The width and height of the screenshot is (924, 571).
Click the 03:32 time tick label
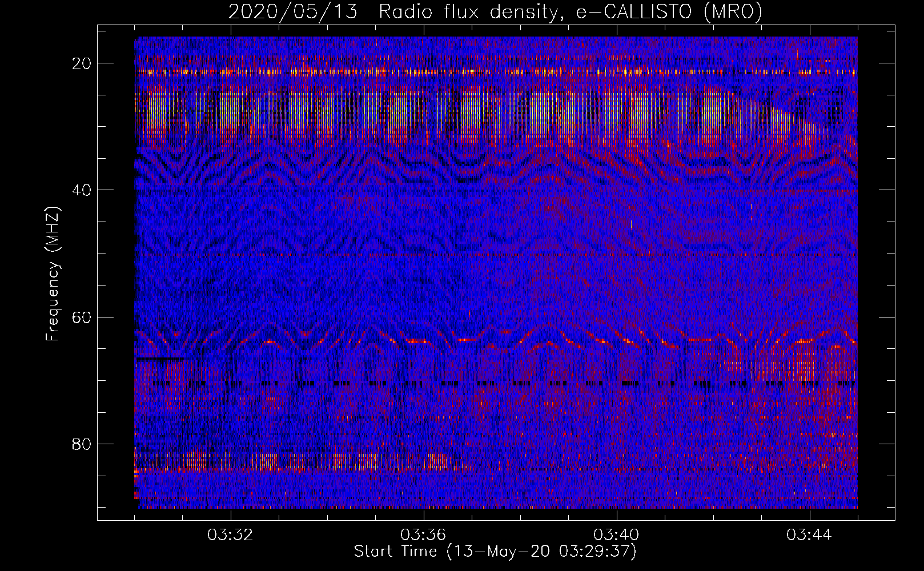click(230, 535)
